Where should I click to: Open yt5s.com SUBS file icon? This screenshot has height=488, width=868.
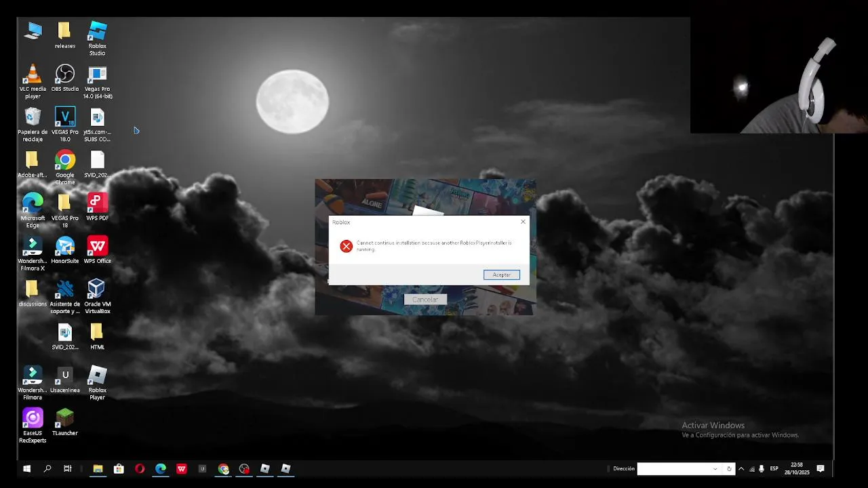click(x=98, y=125)
